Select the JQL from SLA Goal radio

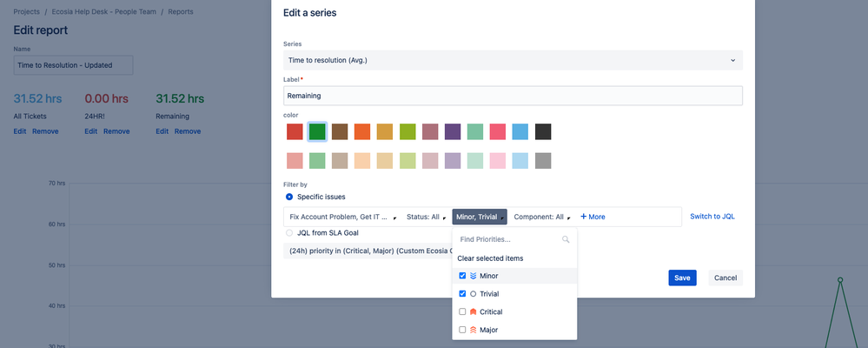tap(289, 233)
